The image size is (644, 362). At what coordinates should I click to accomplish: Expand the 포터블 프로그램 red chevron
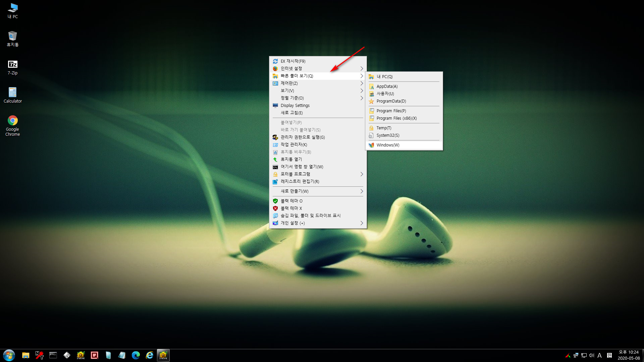[362, 174]
